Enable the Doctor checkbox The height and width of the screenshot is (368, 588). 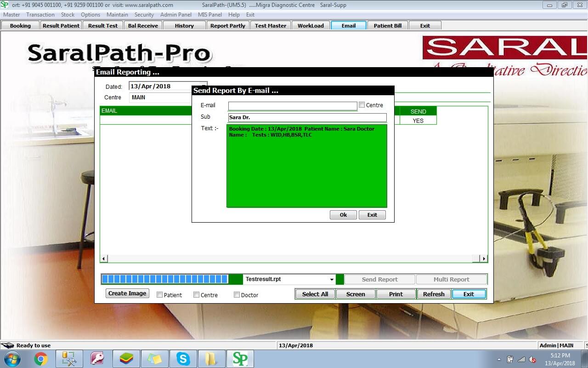point(237,295)
